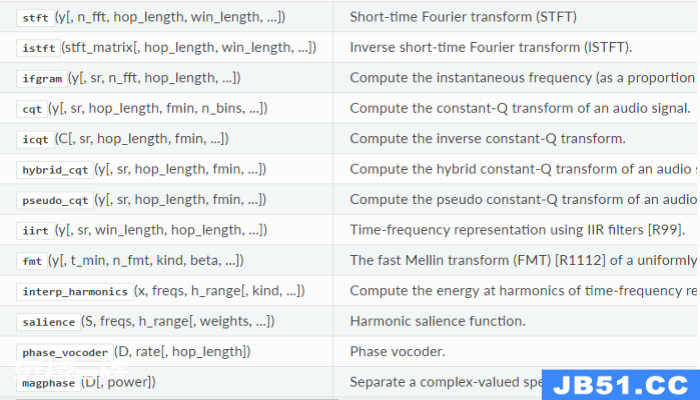Open the hybrid_cqt function page

coord(55,170)
